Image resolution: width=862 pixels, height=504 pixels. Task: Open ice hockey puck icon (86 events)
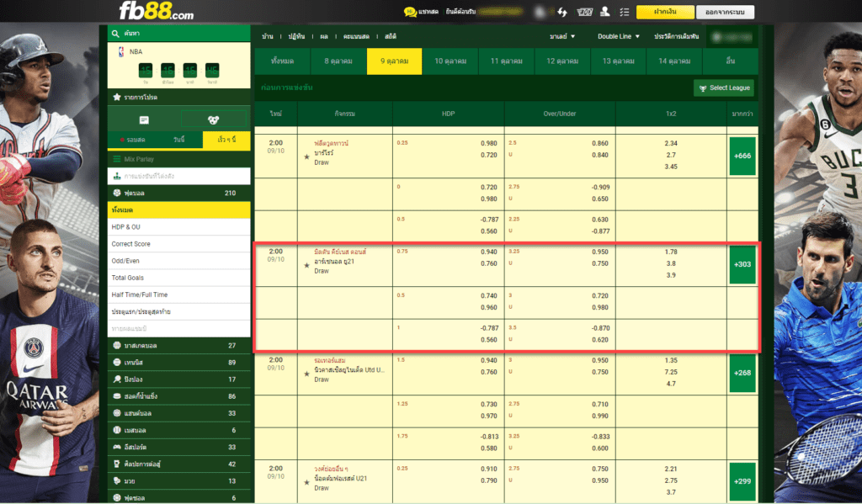116,396
